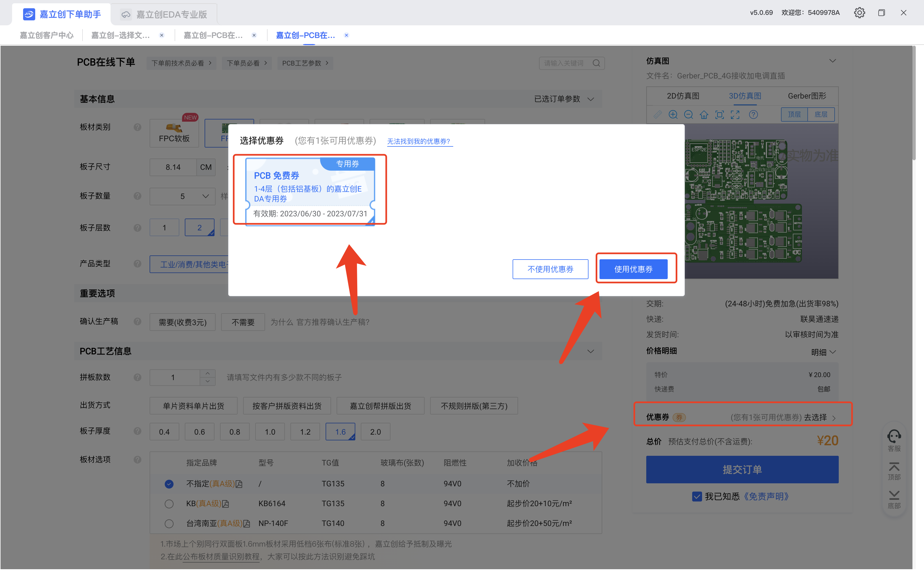924x578 pixels.
Task: Switch preview to 底层
Action: point(821,115)
